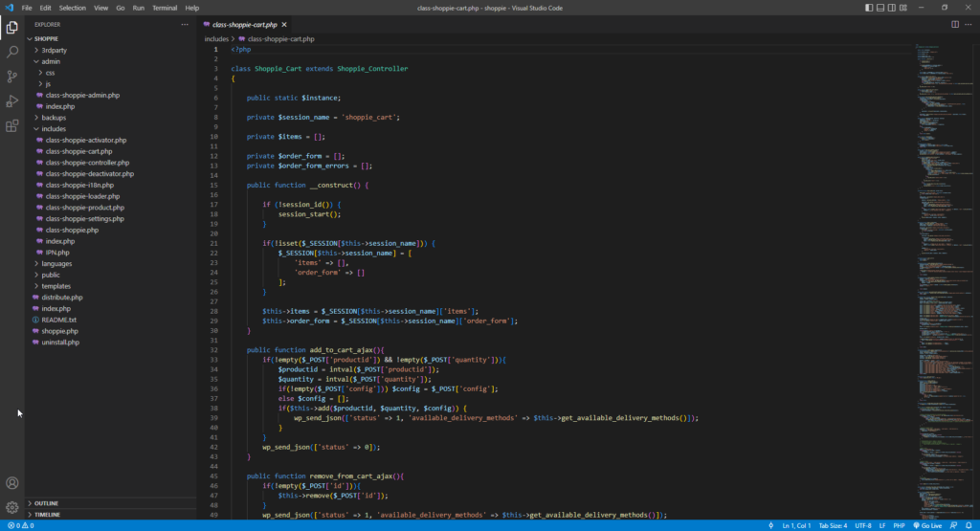Image resolution: width=980 pixels, height=531 pixels.
Task: Open the Accounts icon
Action: pos(11,483)
